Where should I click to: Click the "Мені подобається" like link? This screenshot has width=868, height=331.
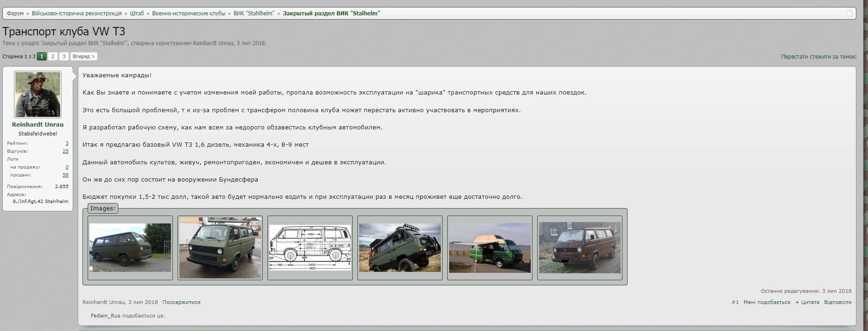click(767, 302)
